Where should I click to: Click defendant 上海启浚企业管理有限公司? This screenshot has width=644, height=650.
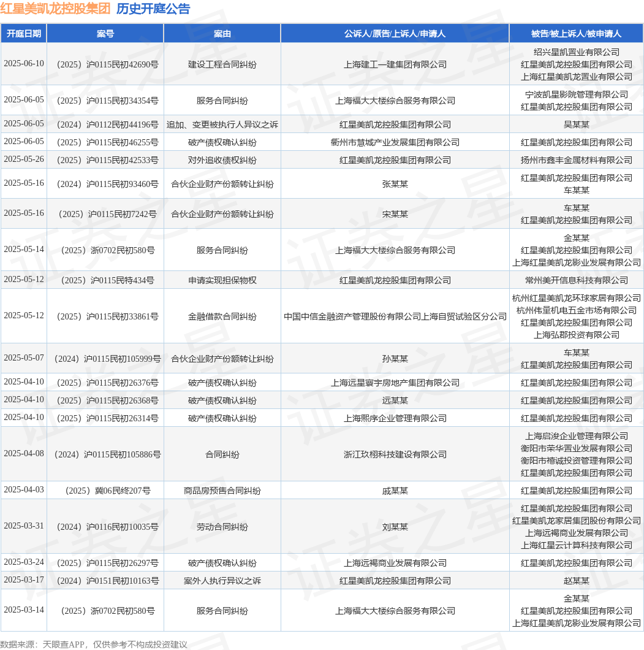tap(576, 436)
